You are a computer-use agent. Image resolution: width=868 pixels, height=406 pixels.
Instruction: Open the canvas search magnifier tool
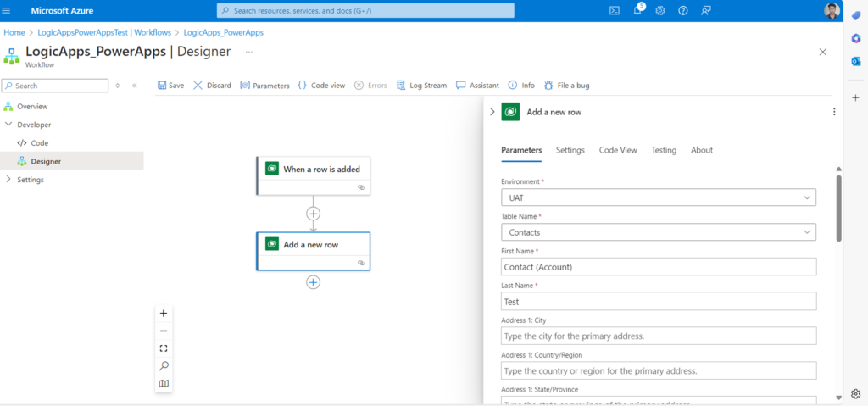coord(164,366)
